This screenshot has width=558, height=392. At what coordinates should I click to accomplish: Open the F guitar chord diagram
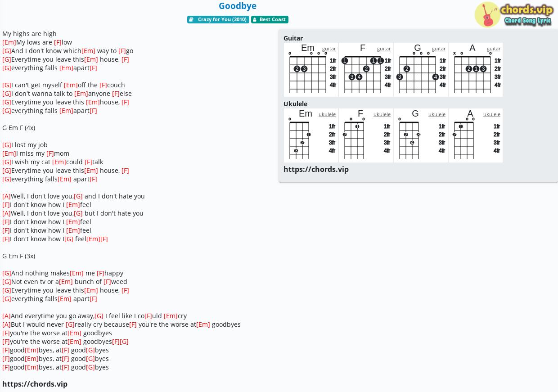[366, 70]
